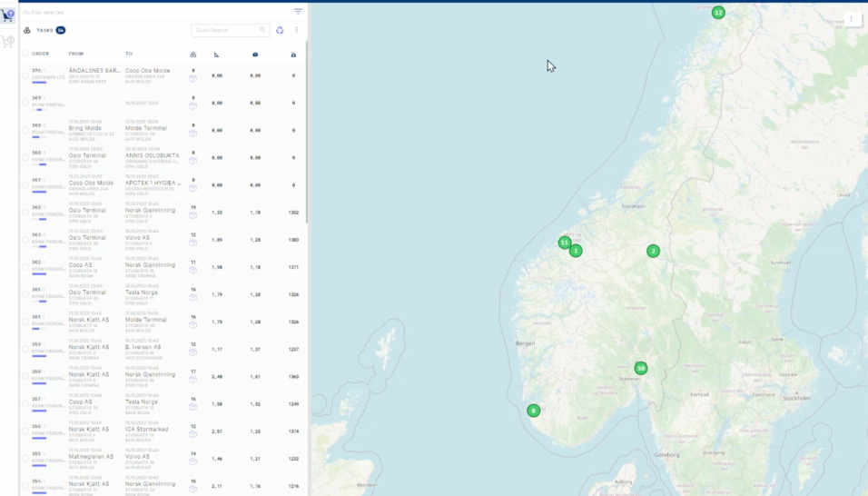868x496 pixels.
Task: Select the checkbox for order 370
Action: click(x=25, y=74)
